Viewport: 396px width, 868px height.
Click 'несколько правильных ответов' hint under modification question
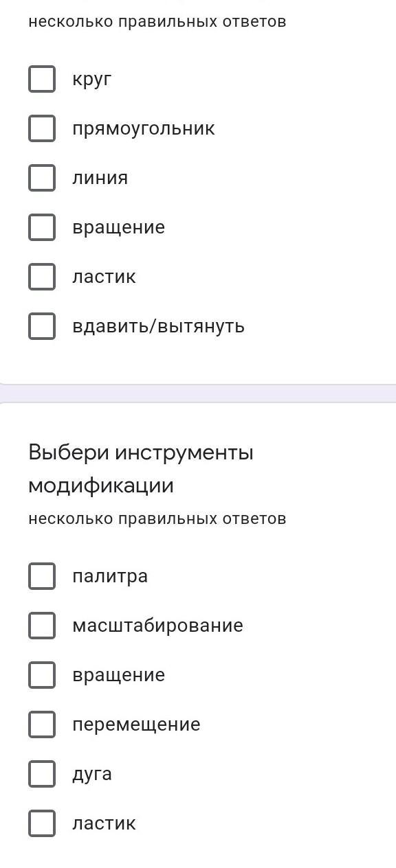[157, 518]
